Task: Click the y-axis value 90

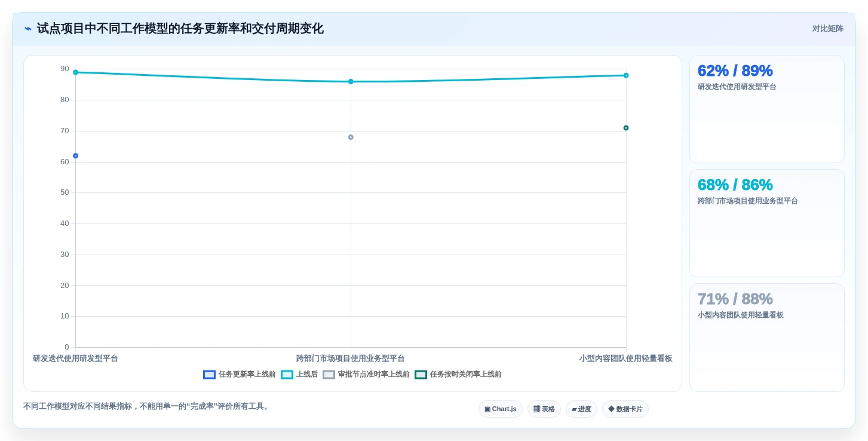Action: (x=65, y=69)
